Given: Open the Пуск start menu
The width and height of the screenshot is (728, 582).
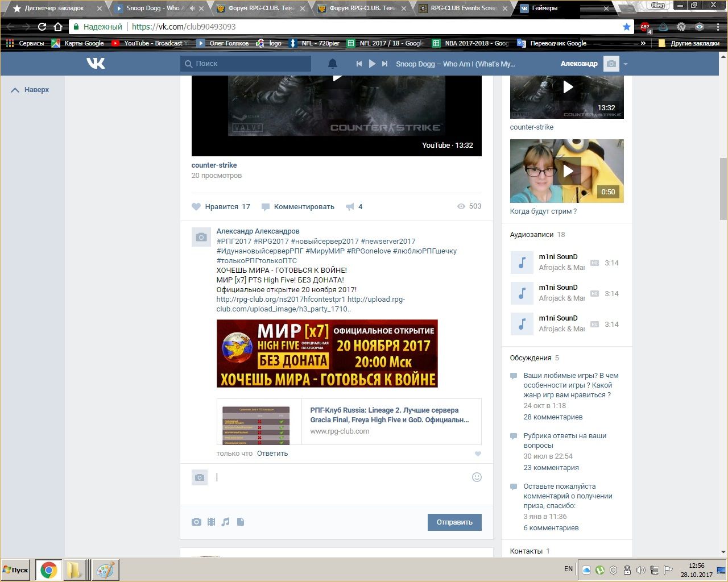Looking at the screenshot, I should point(16,570).
